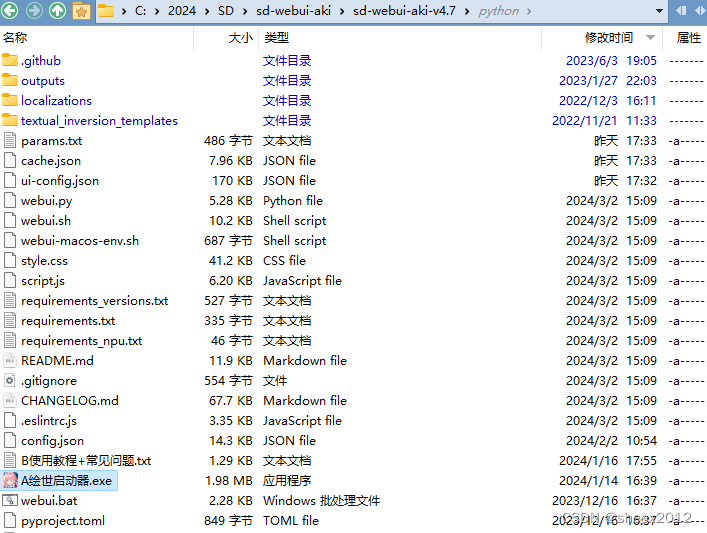This screenshot has width=707, height=533.
Task: Click the webui.bat batch file icon
Action: coord(10,500)
